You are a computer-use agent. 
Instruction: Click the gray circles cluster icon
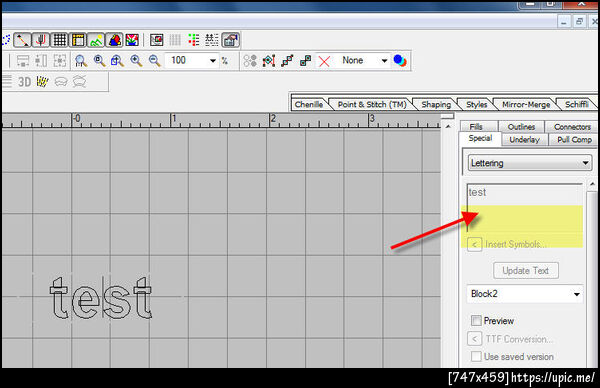(x=250, y=61)
